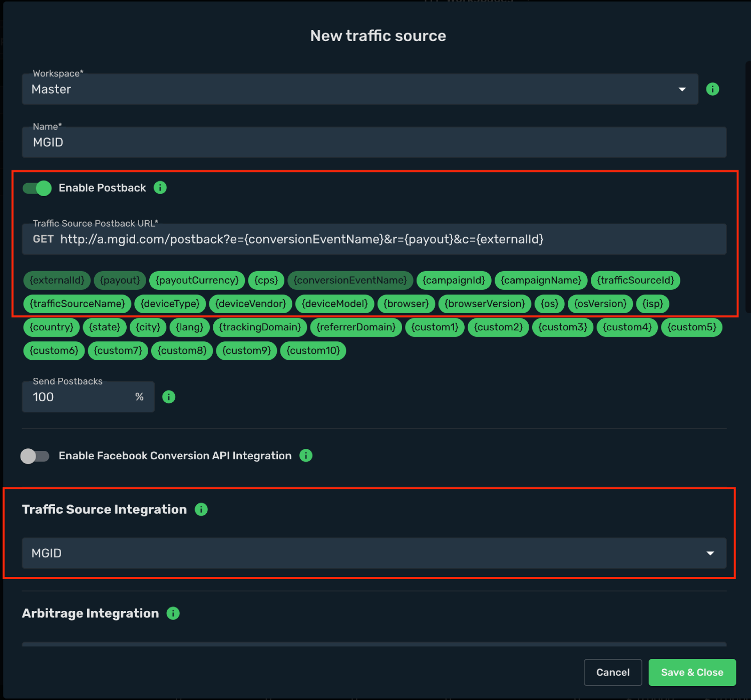
Task: Click the Cancel button
Action: coord(613,672)
